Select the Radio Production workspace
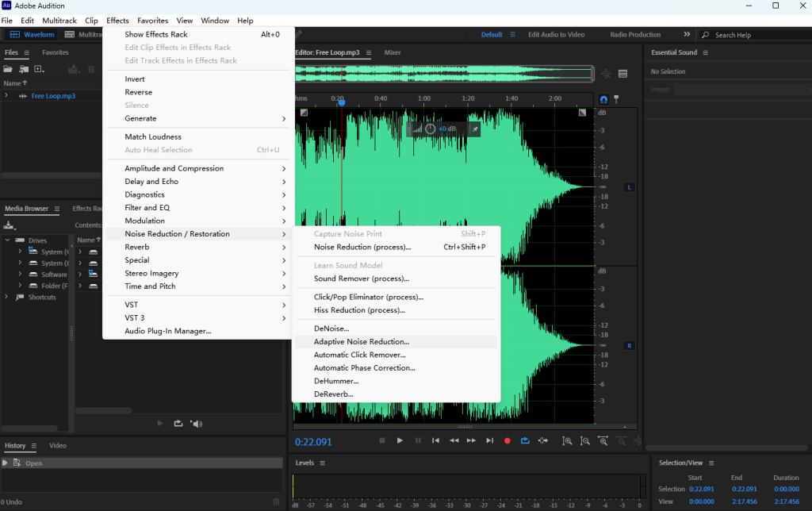 pos(635,35)
